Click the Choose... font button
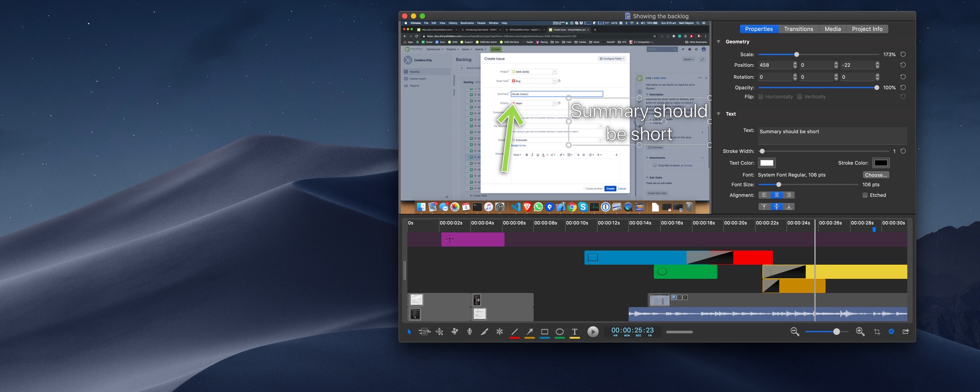The height and width of the screenshot is (392, 980). click(876, 175)
